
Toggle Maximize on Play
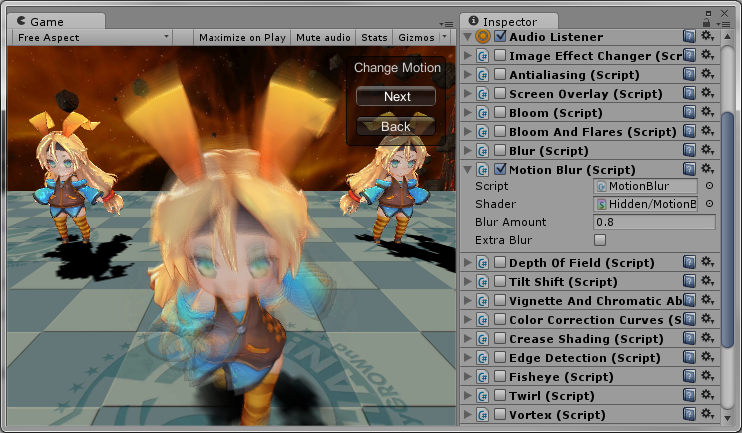(242, 37)
